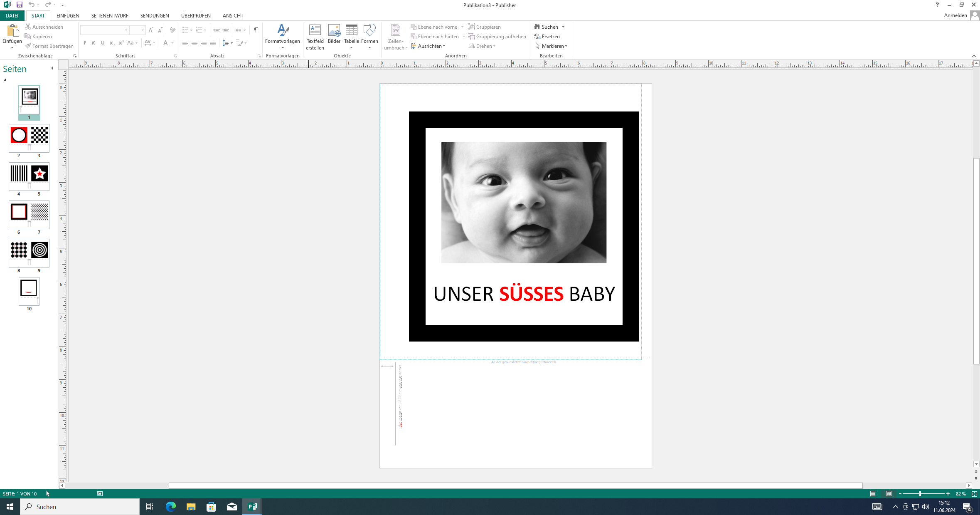Click the Suchen binoculars icon
This screenshot has width=980, height=515.
coord(537,27)
